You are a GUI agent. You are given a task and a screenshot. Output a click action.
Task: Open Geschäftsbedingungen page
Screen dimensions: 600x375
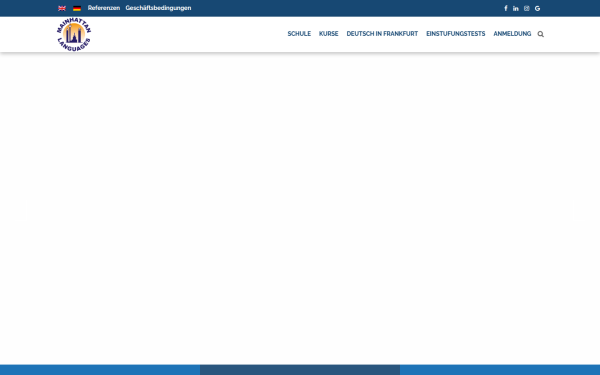pos(158,8)
